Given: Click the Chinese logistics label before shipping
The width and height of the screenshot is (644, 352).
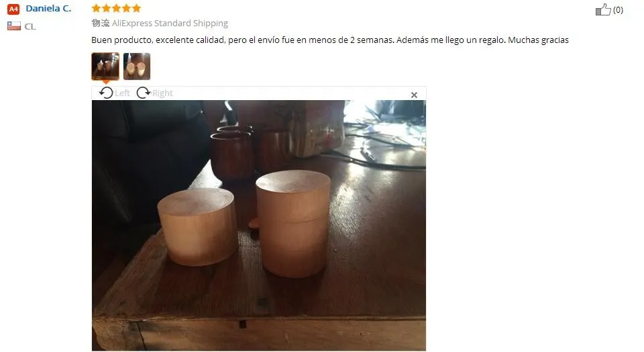Looking at the screenshot, I should click(100, 23).
